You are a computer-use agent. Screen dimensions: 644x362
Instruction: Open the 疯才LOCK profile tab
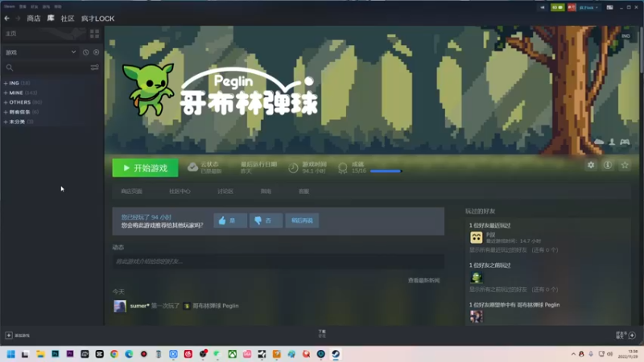pos(97,19)
